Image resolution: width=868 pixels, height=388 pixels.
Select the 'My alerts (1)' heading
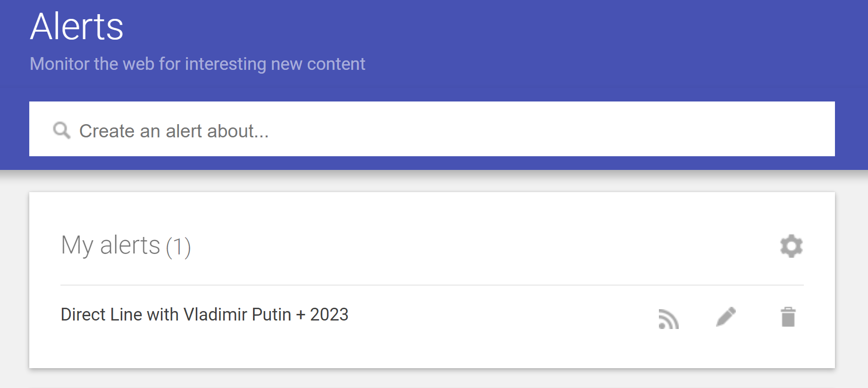126,246
